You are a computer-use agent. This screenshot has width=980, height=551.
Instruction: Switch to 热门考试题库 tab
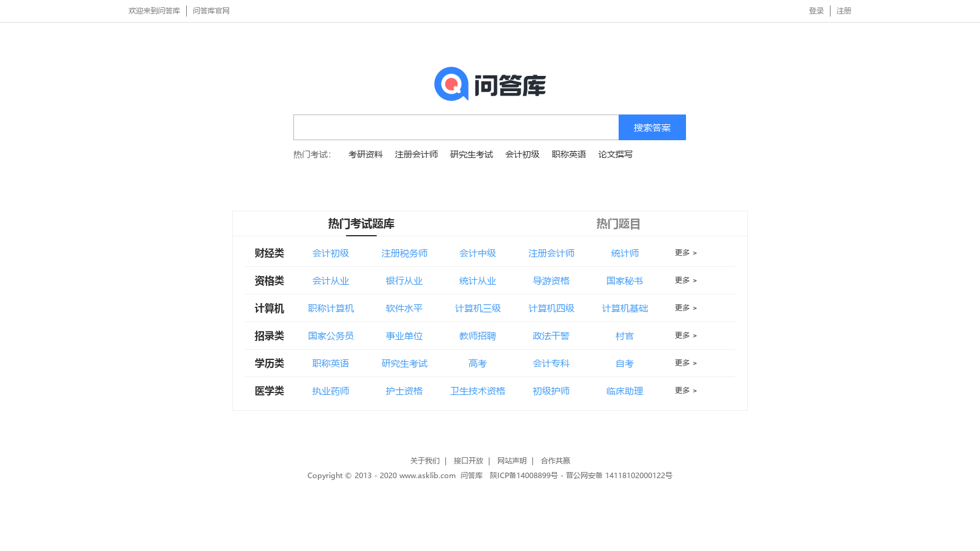[x=361, y=223]
